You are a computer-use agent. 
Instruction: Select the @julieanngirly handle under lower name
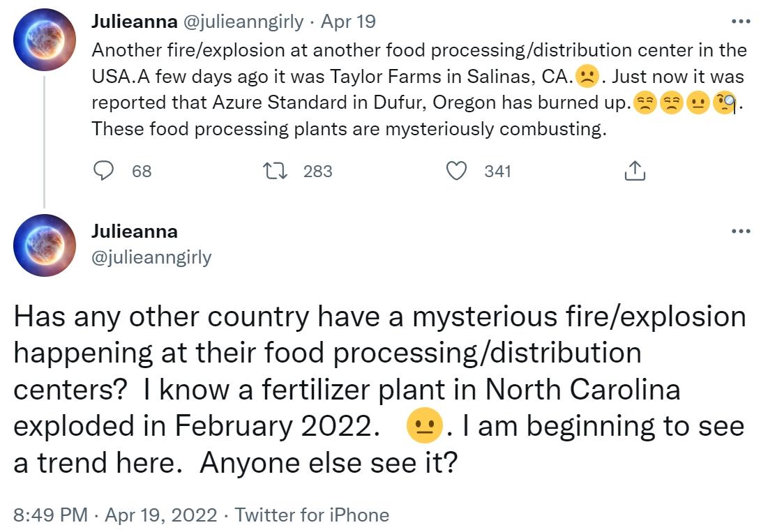pos(151,257)
